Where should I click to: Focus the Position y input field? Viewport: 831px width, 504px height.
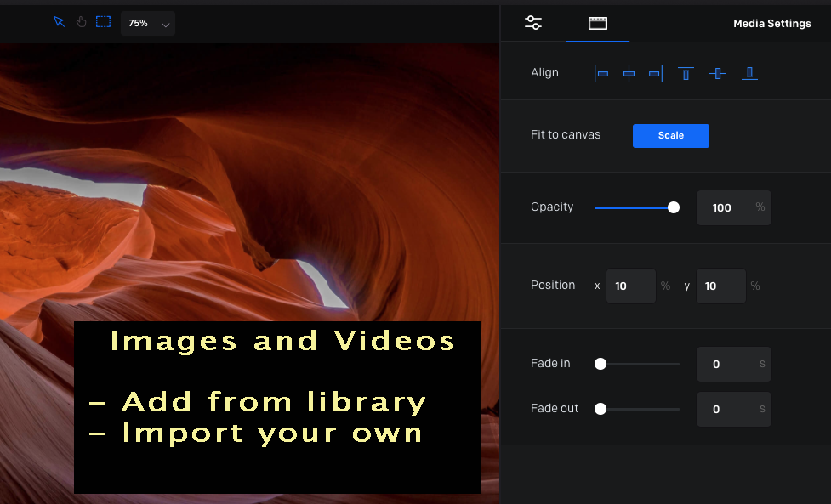coord(720,286)
